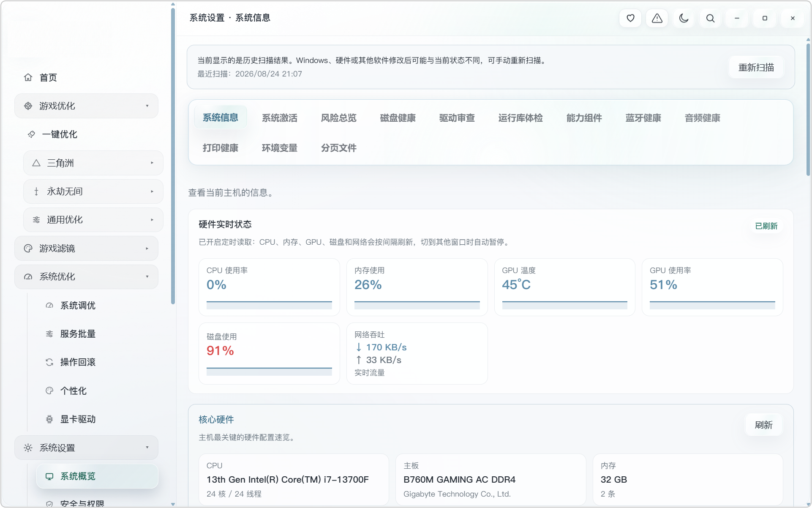
Task: Expand the 三角洲 submenu arrow
Action: click(x=152, y=163)
